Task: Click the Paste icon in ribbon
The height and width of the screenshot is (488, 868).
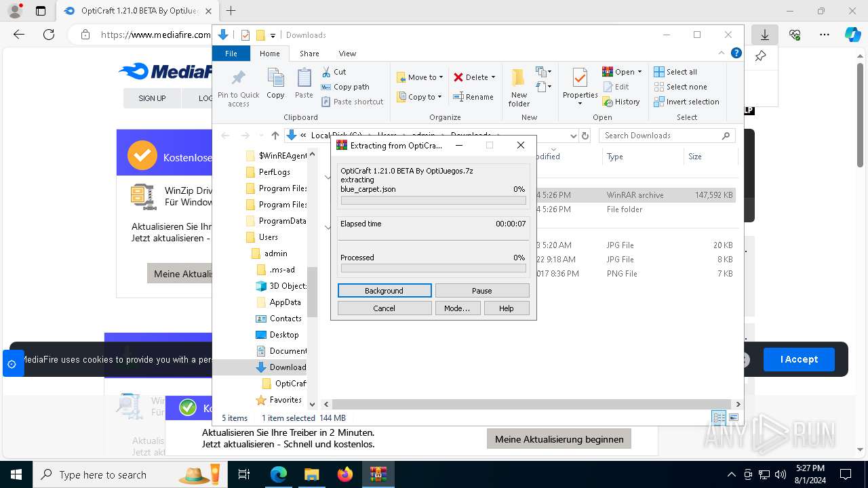Action: point(304,83)
